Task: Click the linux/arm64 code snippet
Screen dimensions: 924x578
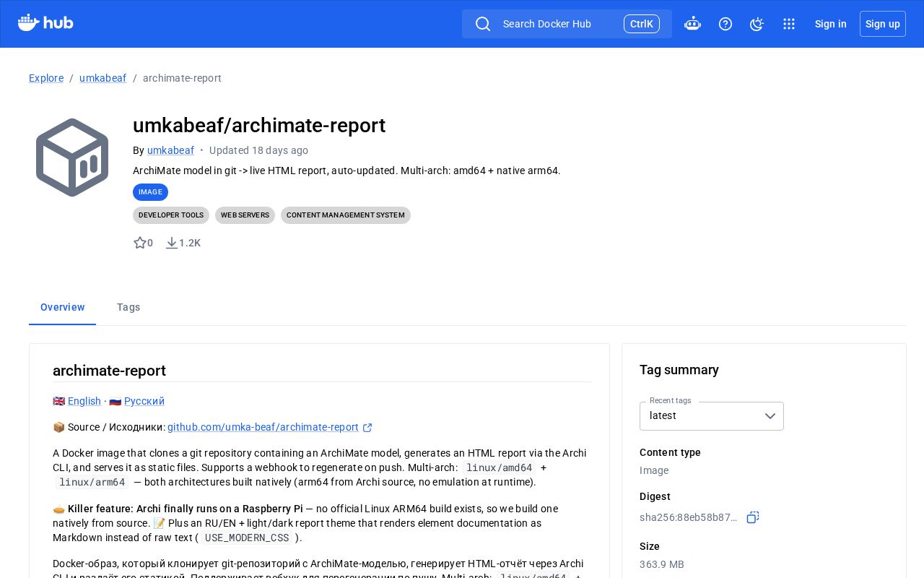Action: tap(92, 482)
